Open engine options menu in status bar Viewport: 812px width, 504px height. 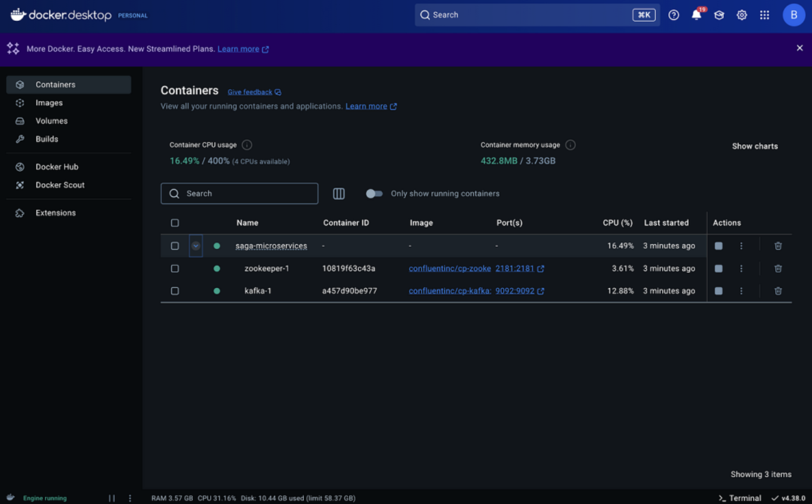point(130,498)
